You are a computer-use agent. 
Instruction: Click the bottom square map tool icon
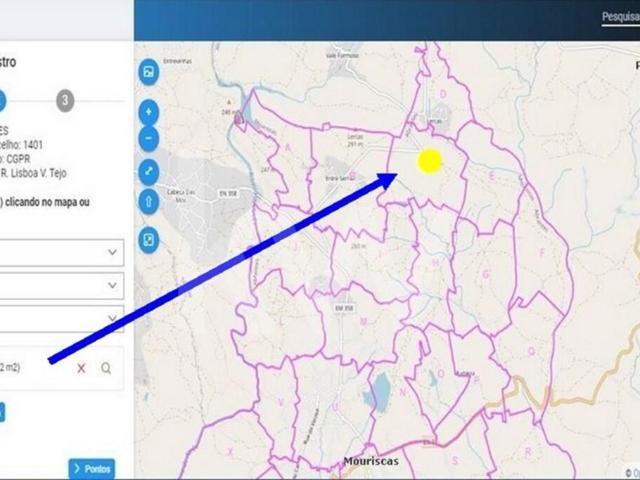click(x=148, y=241)
